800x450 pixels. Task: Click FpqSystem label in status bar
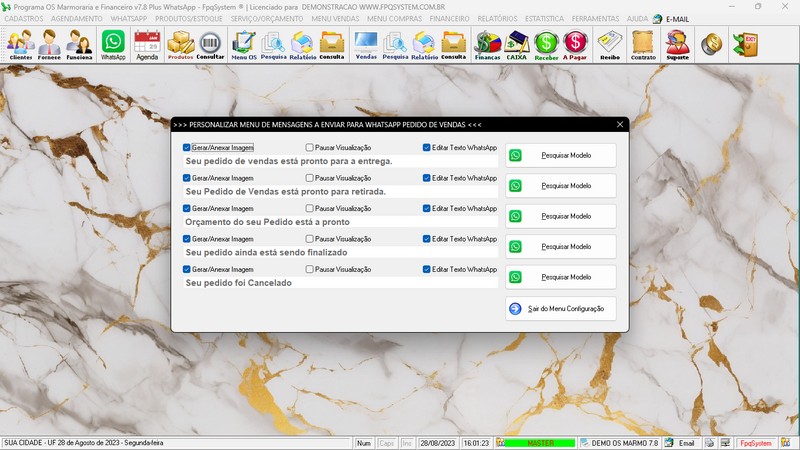(756, 443)
